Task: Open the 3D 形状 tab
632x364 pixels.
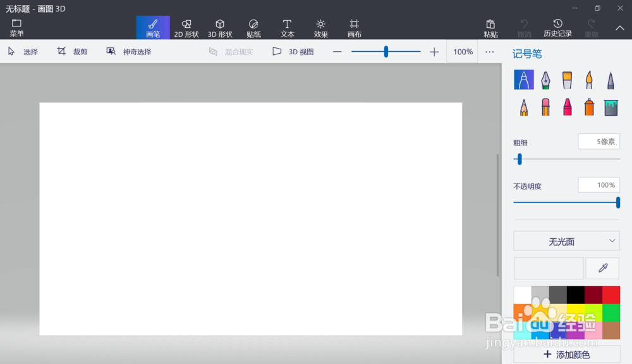Action: pos(220,28)
